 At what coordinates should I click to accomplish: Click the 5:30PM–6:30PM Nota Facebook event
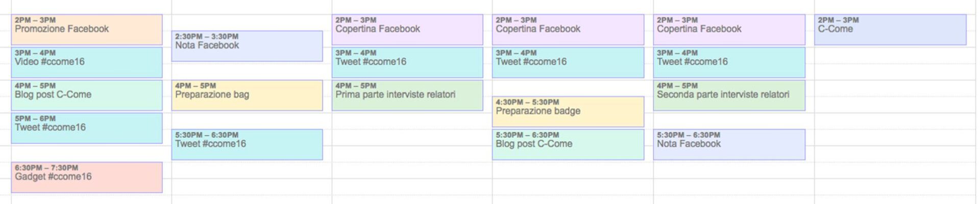click(729, 144)
